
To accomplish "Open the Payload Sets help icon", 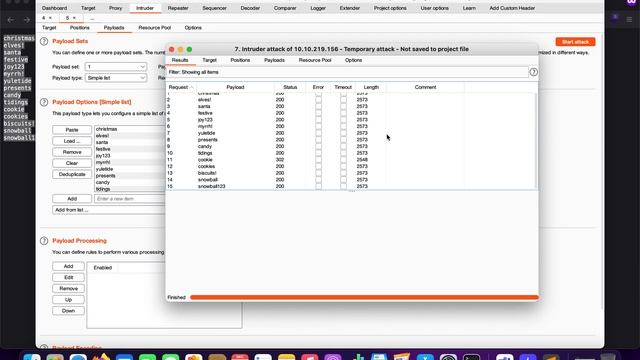I will (x=44, y=41).
